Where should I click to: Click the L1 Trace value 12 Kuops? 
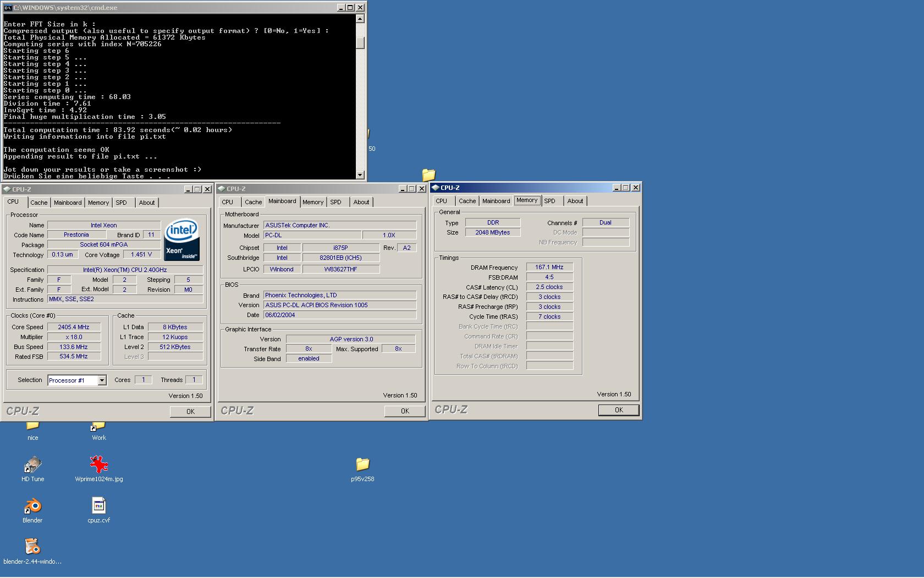(x=175, y=337)
